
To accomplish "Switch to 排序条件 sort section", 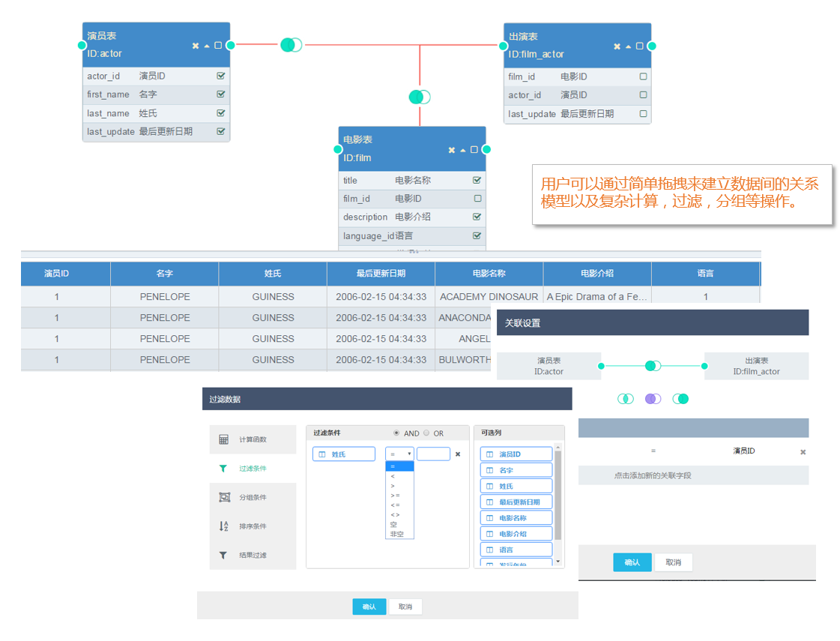I will [x=253, y=526].
